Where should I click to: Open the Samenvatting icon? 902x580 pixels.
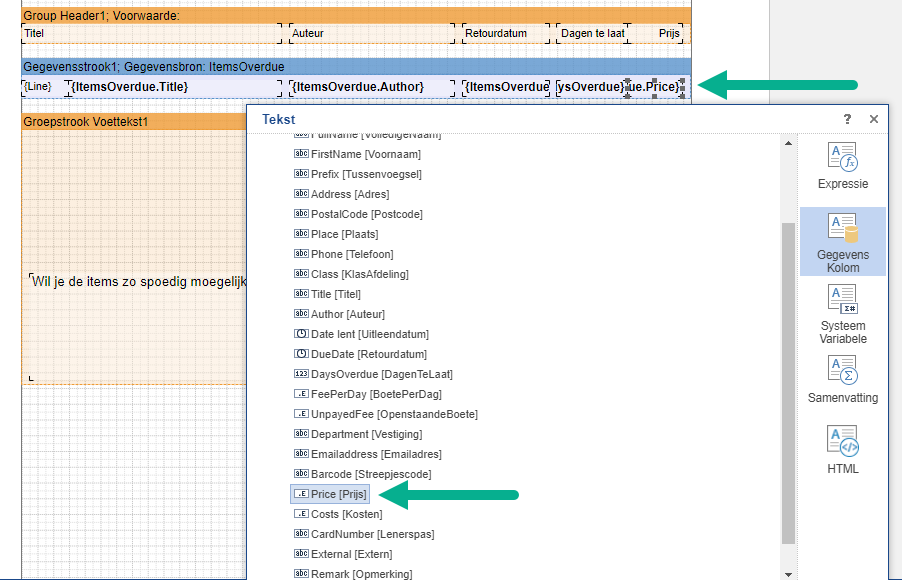click(x=842, y=380)
